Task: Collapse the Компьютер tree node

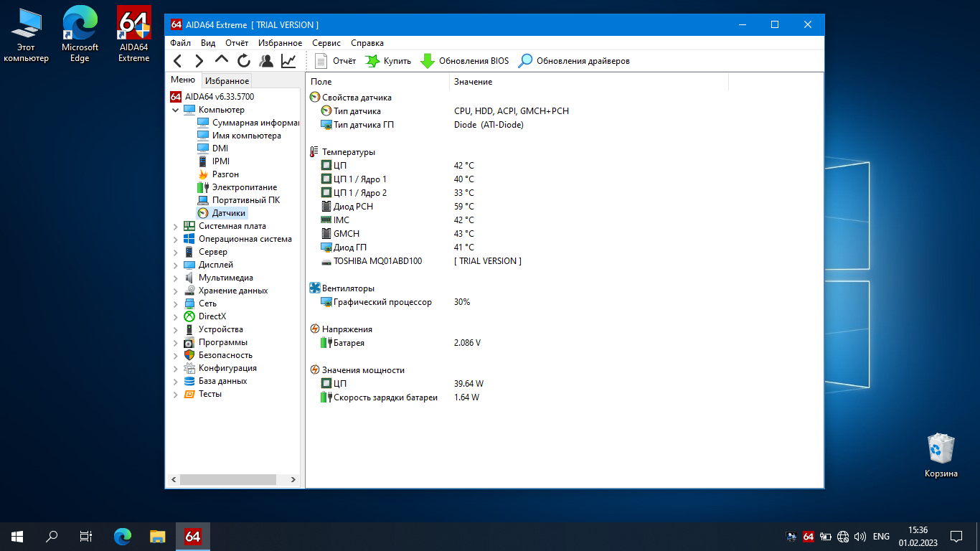Action: click(x=176, y=110)
